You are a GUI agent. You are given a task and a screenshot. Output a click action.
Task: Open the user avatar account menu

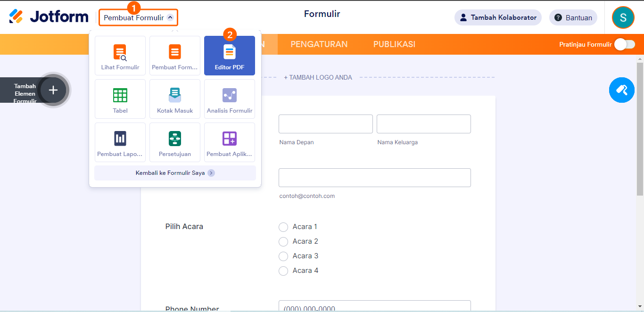(623, 18)
